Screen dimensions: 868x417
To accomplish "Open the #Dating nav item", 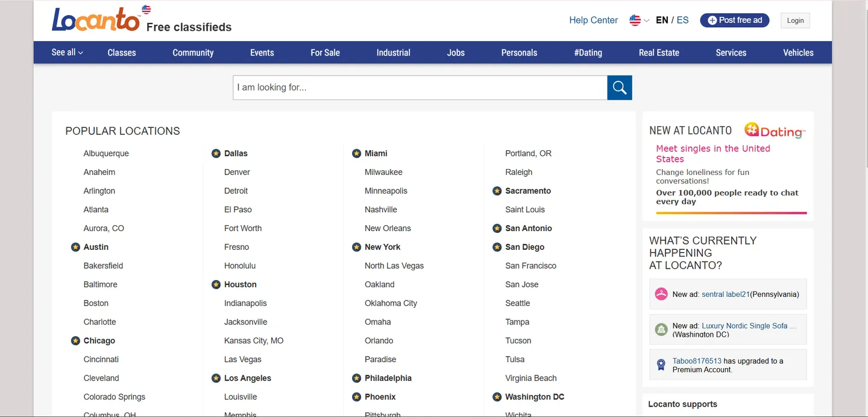I will [x=588, y=53].
